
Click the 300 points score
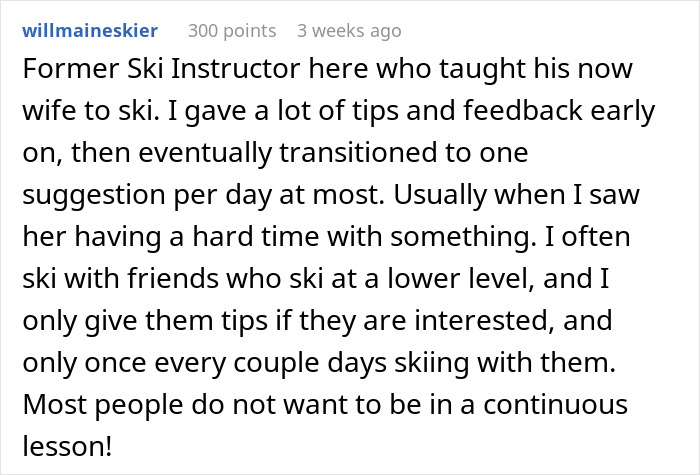(232, 31)
